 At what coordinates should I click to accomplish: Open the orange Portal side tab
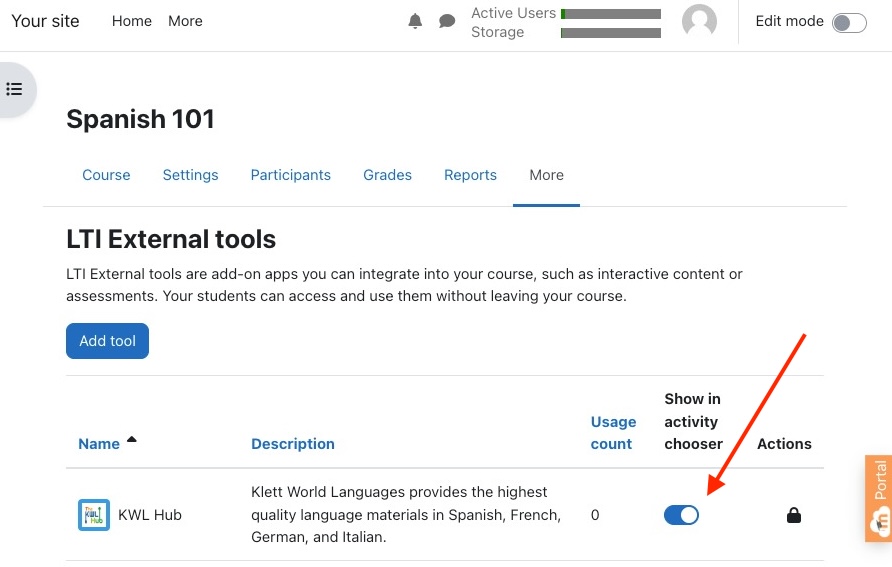(879, 498)
